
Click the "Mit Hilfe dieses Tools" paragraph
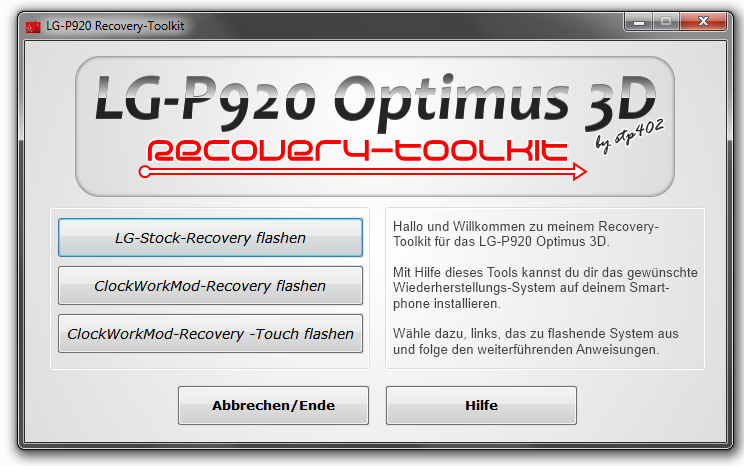pyautogui.click(x=545, y=288)
